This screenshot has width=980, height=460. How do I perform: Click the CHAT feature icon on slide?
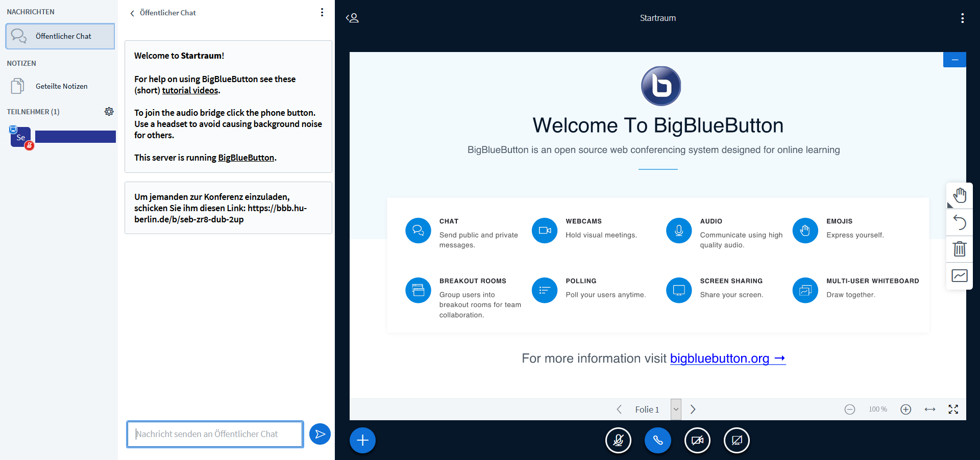418,231
